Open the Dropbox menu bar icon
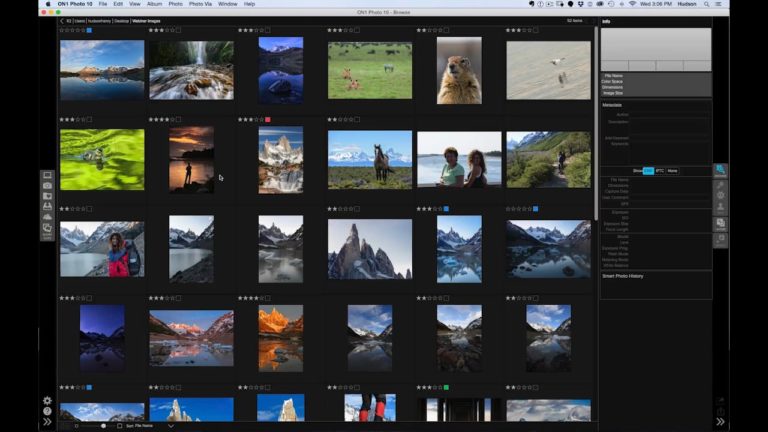The height and width of the screenshot is (432, 768). (580, 4)
